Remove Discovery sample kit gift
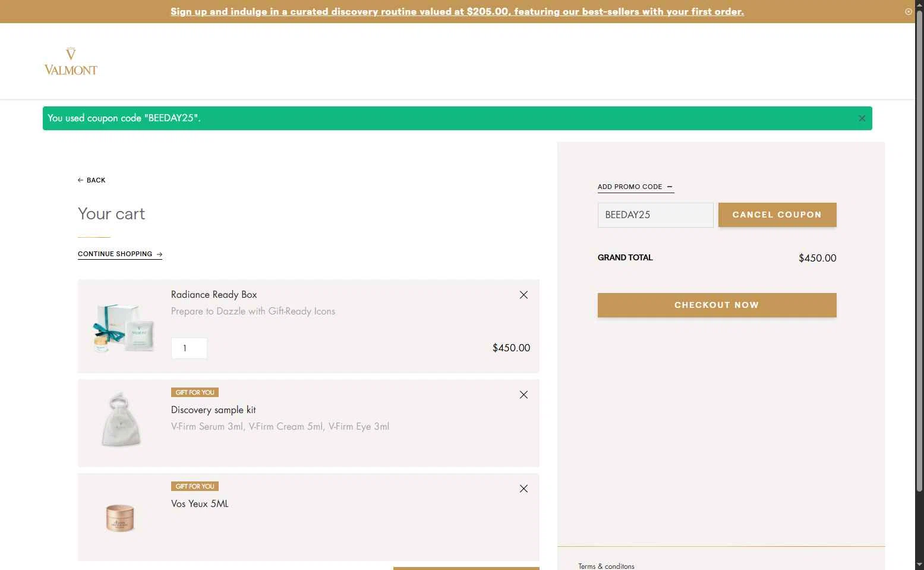 (x=524, y=395)
